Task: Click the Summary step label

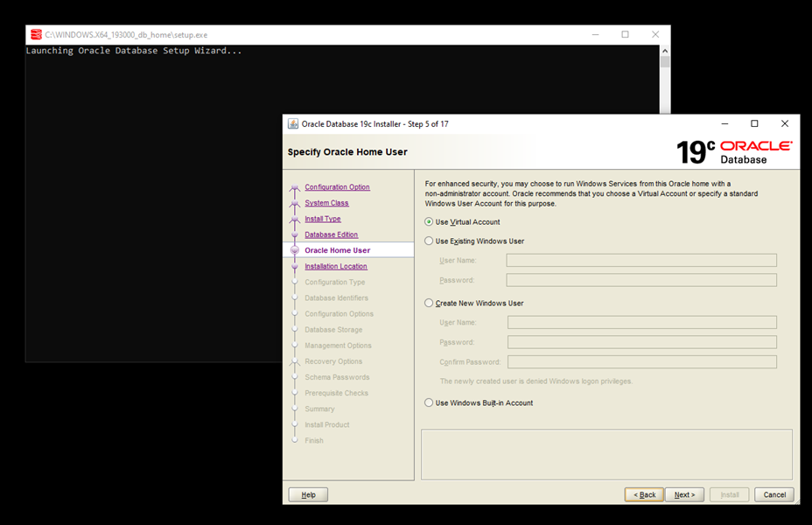Action: (319, 409)
